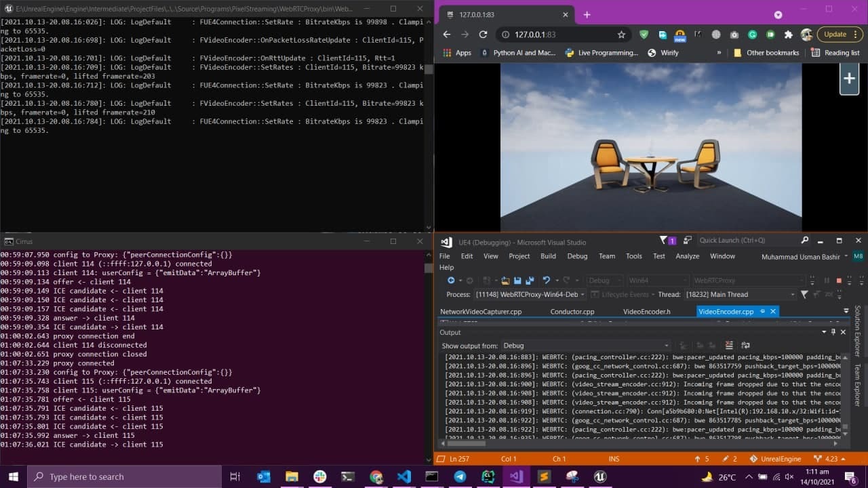Expand the Process selector dropdown
The image size is (868, 488).
pyautogui.click(x=583, y=295)
